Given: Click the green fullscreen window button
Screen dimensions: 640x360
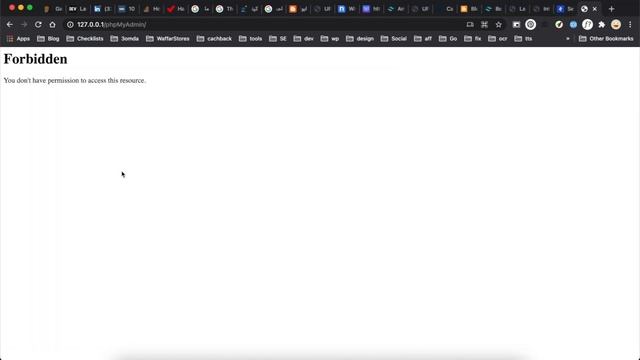Looking at the screenshot, I should click(30, 8).
